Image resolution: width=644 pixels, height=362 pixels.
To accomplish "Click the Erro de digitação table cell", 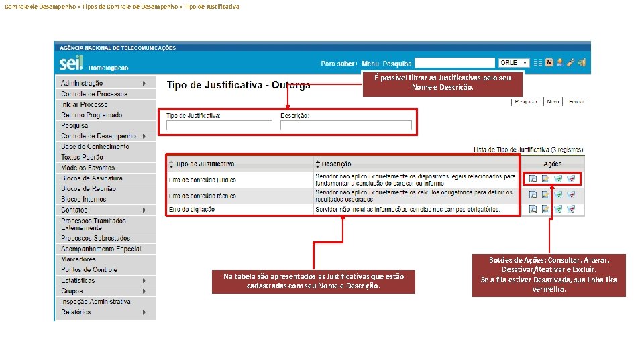I will point(240,210).
